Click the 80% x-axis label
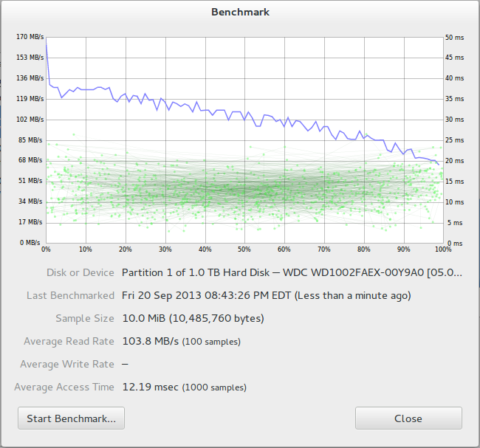Screen dimensions: 480x448 coord(363,249)
